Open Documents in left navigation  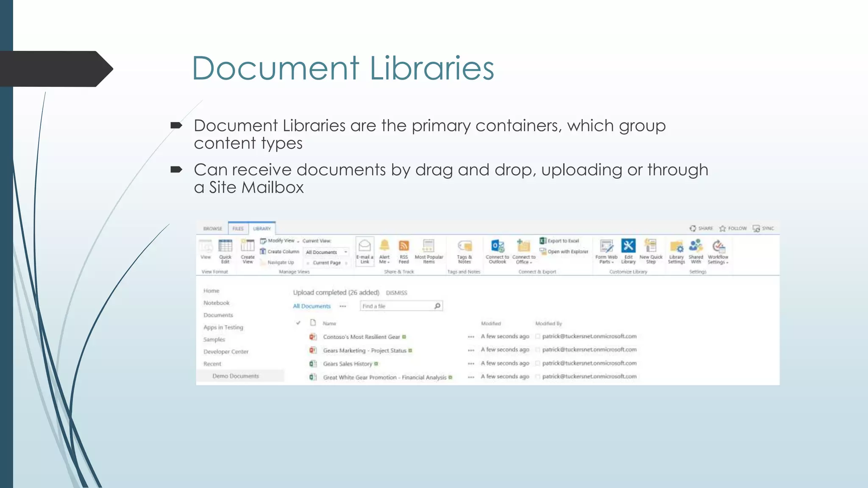(x=218, y=315)
